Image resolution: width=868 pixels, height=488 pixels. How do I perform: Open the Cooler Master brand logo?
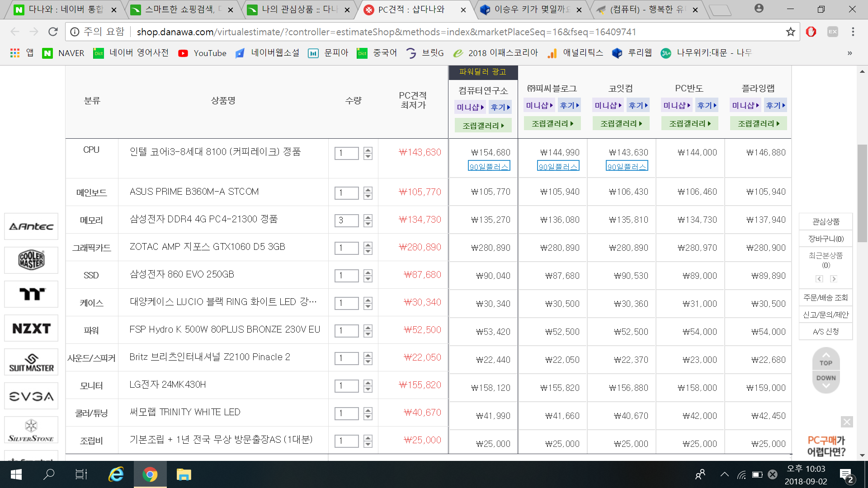[31, 260]
